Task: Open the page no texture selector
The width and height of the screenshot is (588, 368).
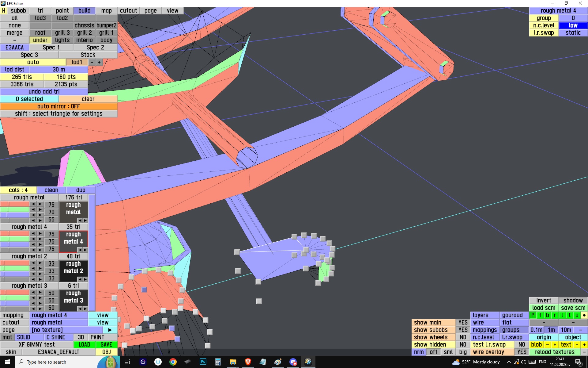Action: (x=66, y=330)
